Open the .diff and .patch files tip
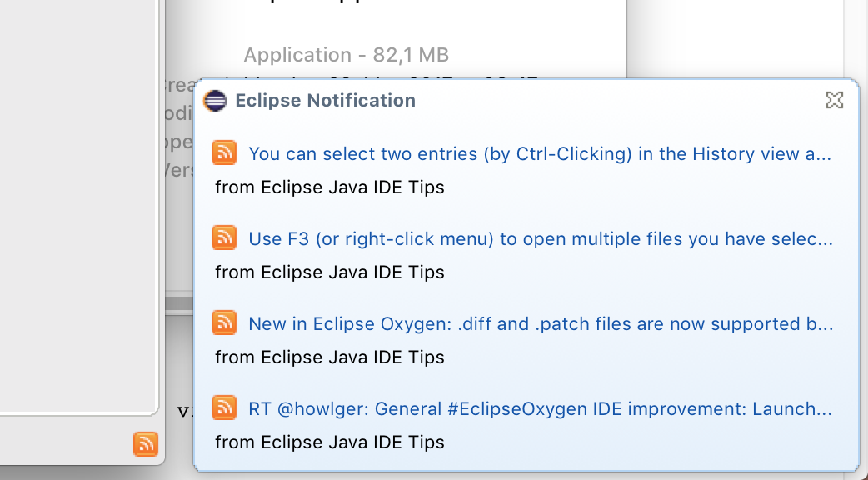 tap(540, 324)
